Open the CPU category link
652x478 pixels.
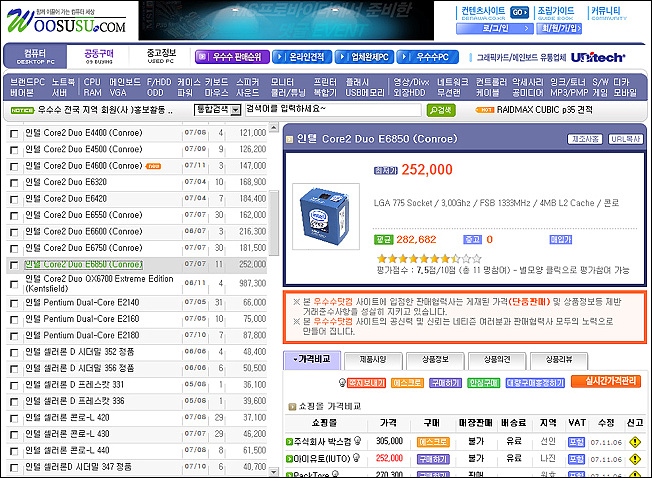point(92,82)
